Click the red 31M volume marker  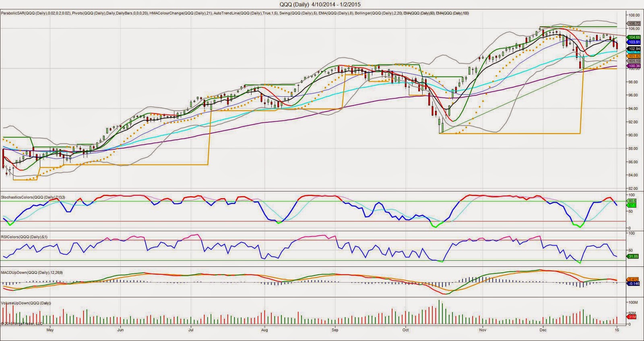pos(632,317)
